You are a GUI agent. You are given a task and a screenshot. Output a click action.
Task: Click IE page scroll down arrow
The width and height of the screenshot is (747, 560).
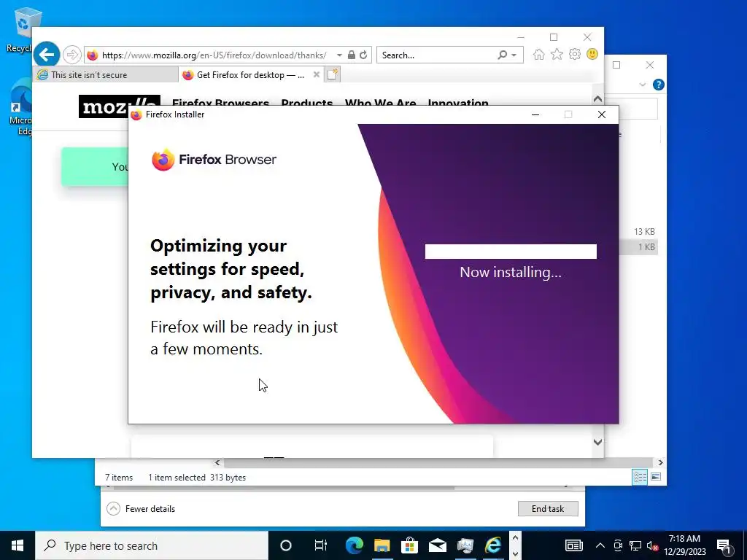(x=597, y=442)
